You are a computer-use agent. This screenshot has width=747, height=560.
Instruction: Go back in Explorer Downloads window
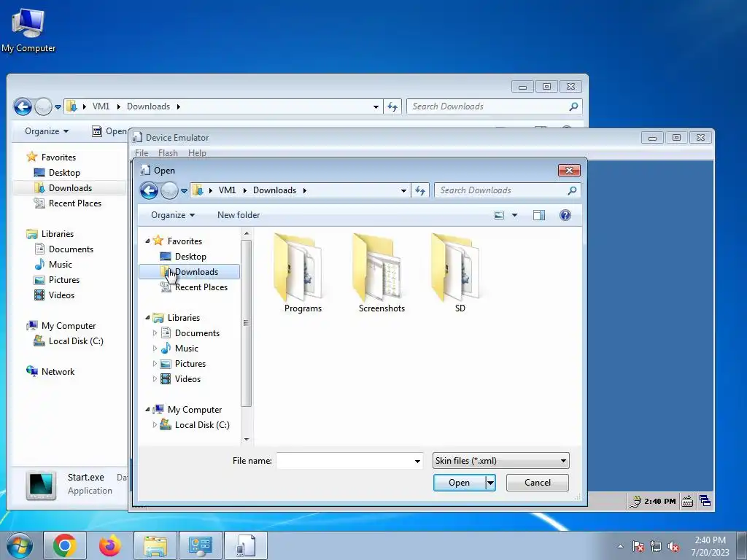23,106
